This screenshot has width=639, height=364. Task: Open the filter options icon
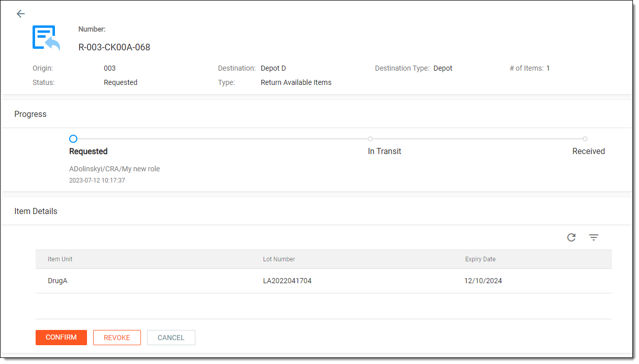point(594,237)
